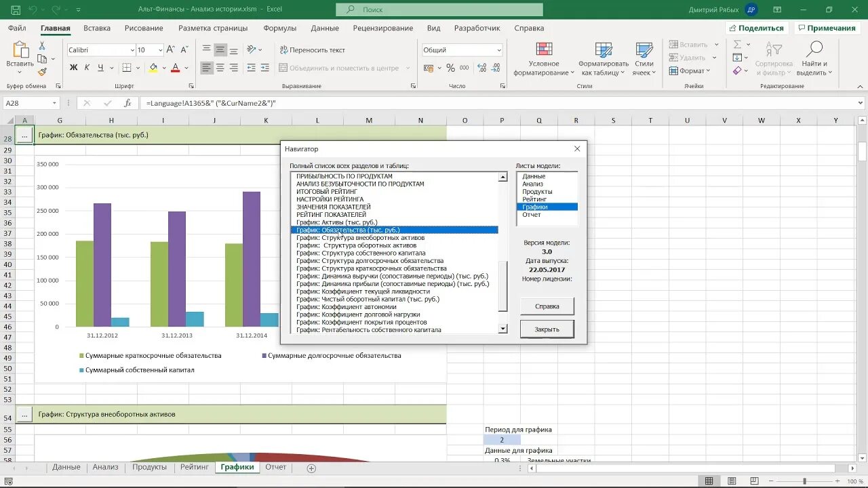This screenshot has width=868, height=488.
Task: Click the '...' button in row 54
Action: click(24, 414)
